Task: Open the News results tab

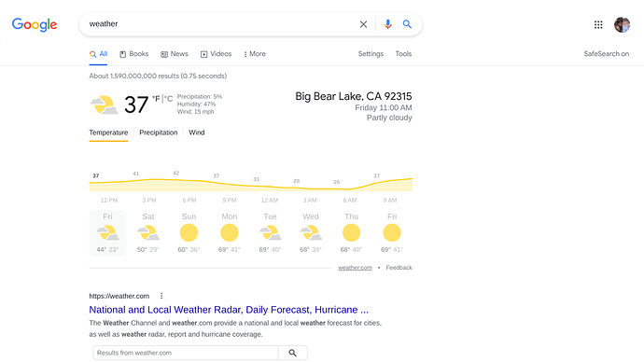Action: pyautogui.click(x=175, y=54)
